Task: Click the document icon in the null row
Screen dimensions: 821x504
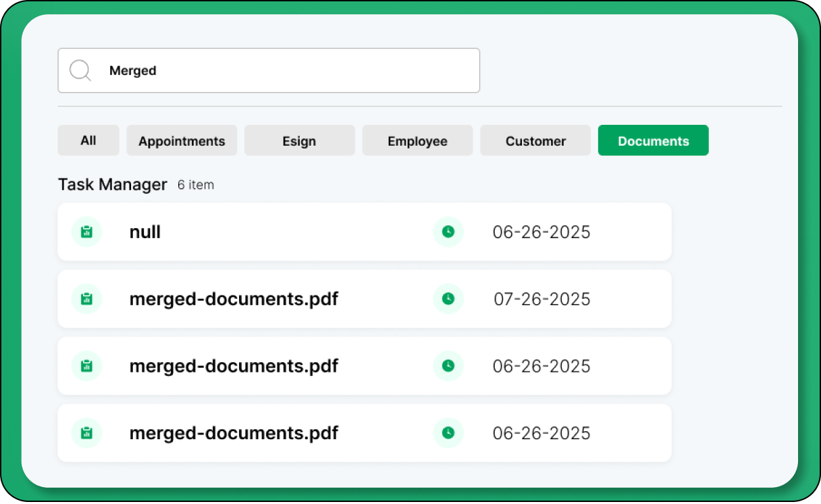Action: click(86, 232)
